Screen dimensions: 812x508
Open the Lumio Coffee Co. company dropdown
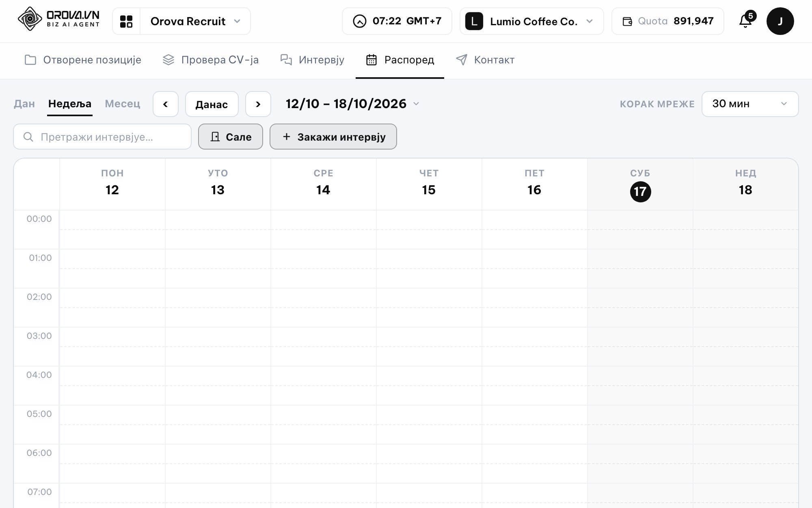pyautogui.click(x=532, y=21)
